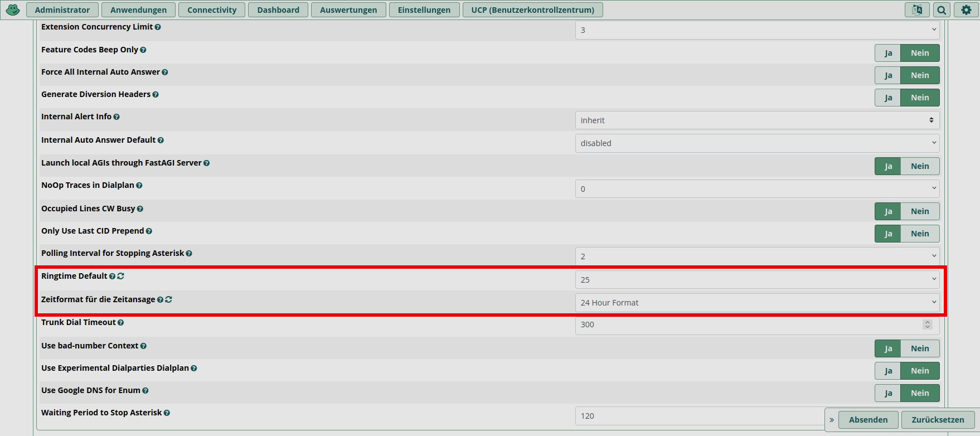Click the Trunk Dial Timeout number stepper
The width and height of the screenshot is (980, 436).
927,324
